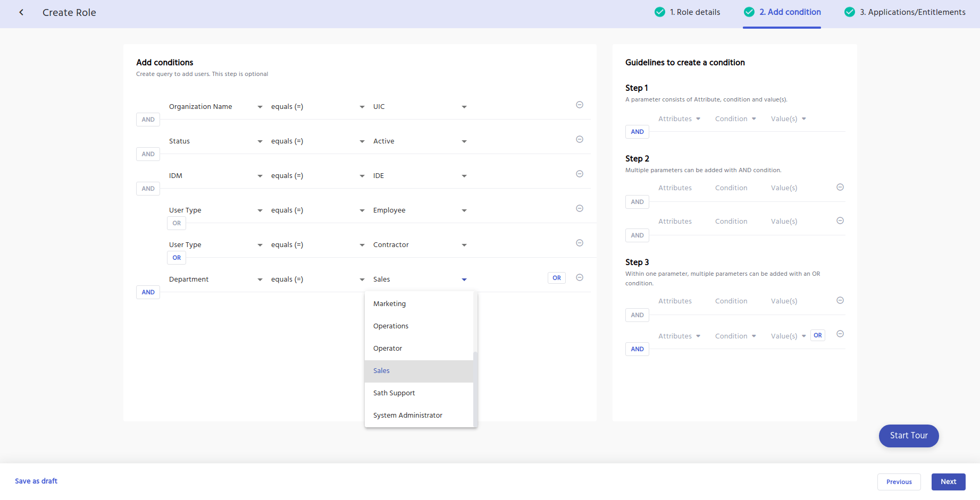
Task: Remove the User Type Employee row
Action: (580, 208)
